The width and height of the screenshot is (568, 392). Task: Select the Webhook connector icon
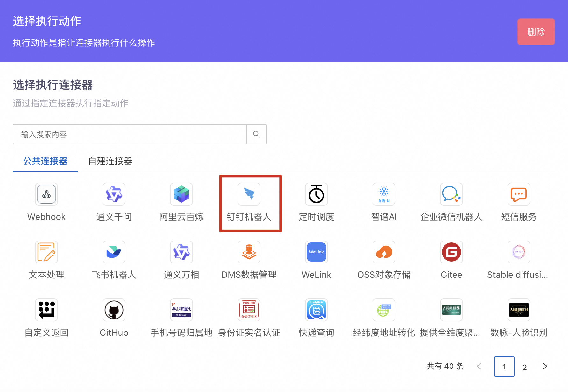46,194
